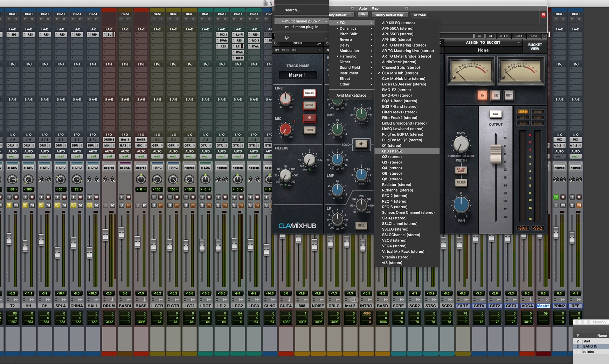The width and height of the screenshot is (609, 364).
Task: Switch VU meters to OUT
Action: [x=508, y=95]
